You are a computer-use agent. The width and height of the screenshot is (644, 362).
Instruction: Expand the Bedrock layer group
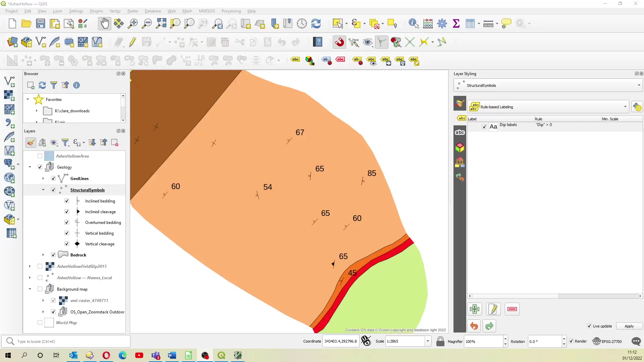click(x=43, y=255)
